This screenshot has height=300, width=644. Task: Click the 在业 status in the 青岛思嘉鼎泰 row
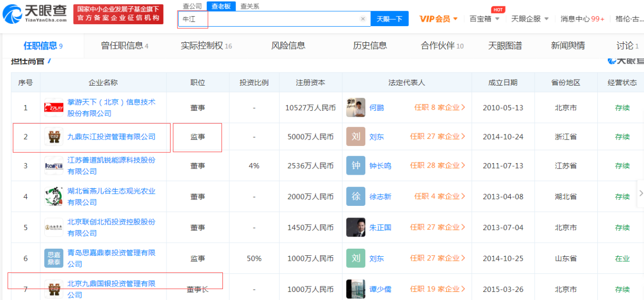[x=622, y=258]
